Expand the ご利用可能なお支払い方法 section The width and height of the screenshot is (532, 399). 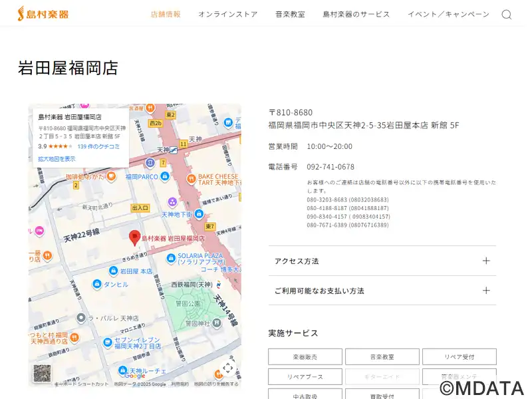click(x=382, y=291)
